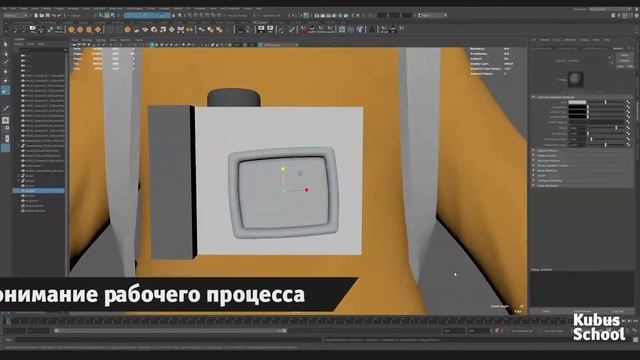Click the black Incandescence color swatch
Viewport: 640px width, 360px height.
point(577,117)
